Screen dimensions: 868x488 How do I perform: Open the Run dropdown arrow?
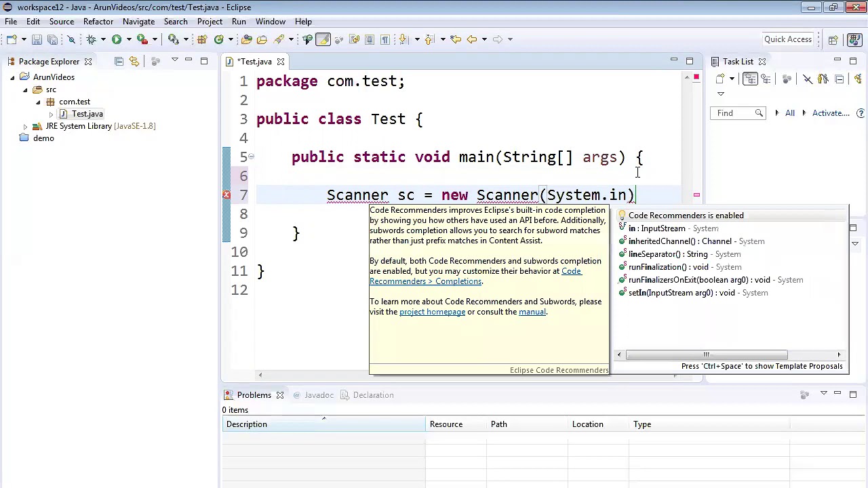click(x=128, y=39)
